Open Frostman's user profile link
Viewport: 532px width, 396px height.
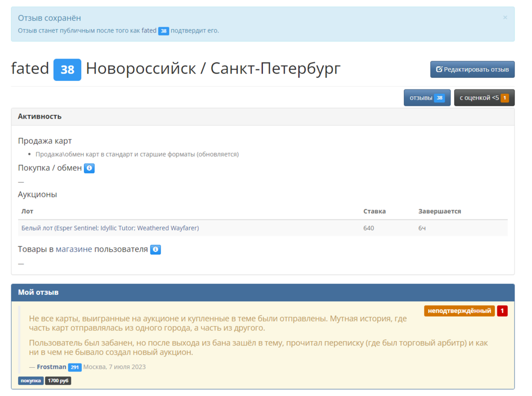[52, 367]
